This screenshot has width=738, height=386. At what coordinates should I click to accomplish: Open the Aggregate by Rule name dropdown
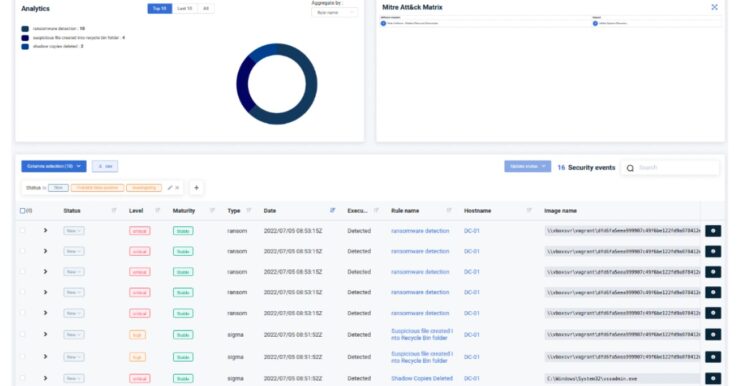334,13
